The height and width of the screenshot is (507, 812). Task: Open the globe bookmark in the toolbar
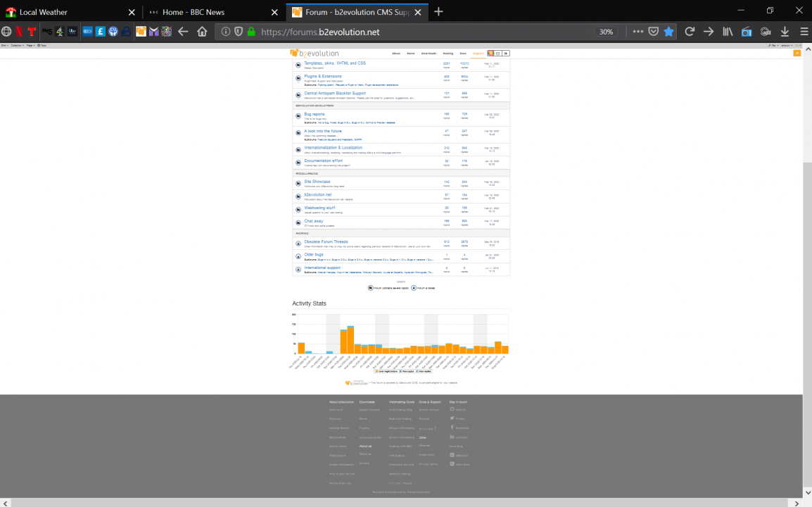pyautogui.click(x=6, y=32)
